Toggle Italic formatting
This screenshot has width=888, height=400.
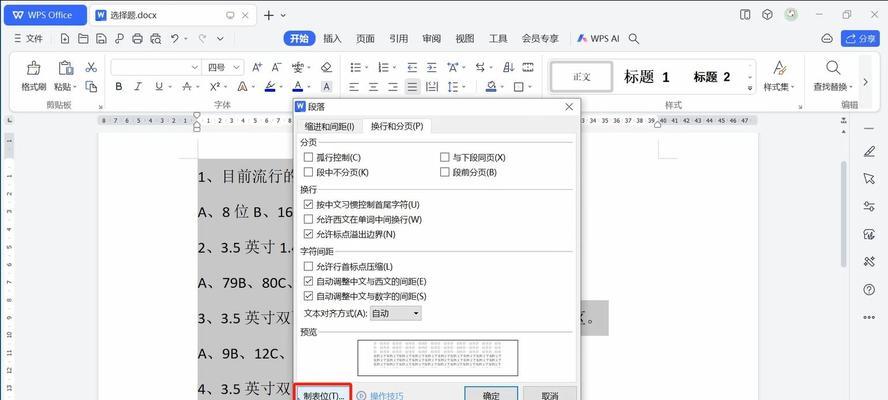point(138,87)
